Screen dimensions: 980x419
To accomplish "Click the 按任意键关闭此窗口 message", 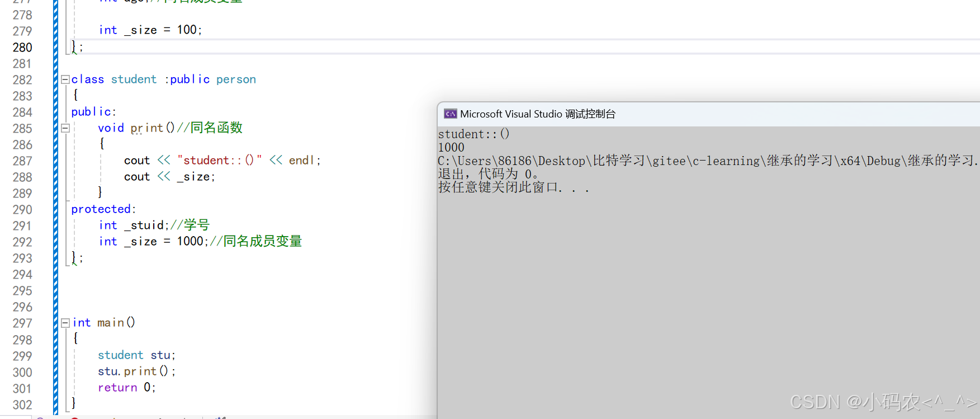I will 514,187.
